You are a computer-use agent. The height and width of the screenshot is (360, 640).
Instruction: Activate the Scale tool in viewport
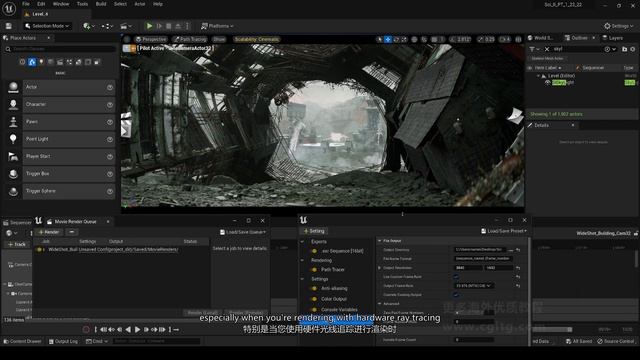(x=404, y=39)
